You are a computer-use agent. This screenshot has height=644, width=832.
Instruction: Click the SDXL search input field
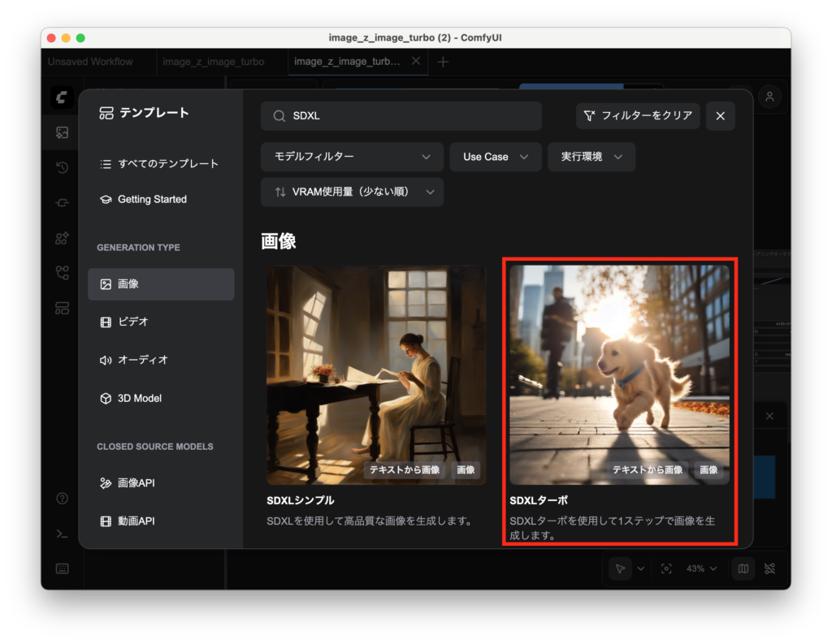pos(401,116)
